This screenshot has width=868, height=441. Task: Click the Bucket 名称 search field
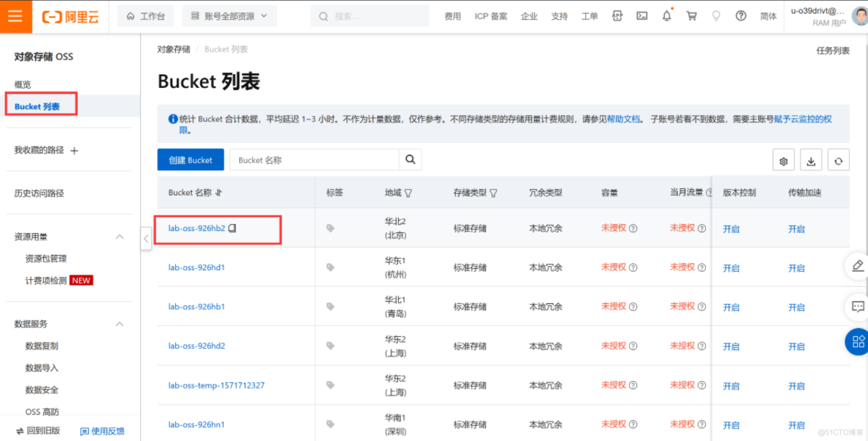314,160
